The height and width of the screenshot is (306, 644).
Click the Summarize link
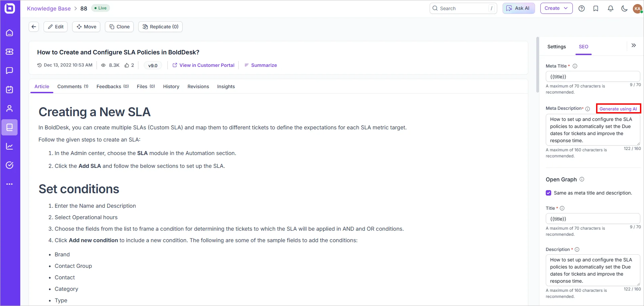[261, 65]
